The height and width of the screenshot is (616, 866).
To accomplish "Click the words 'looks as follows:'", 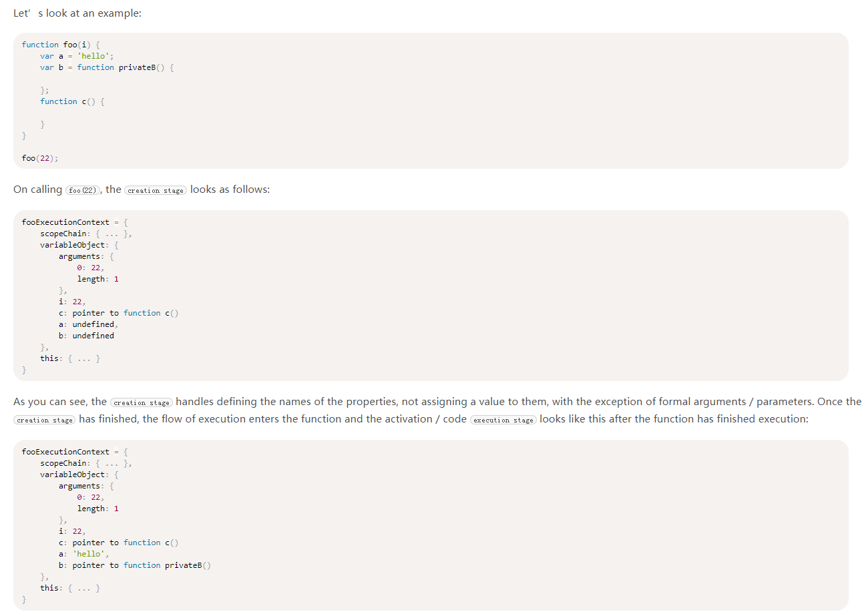I will (x=230, y=190).
